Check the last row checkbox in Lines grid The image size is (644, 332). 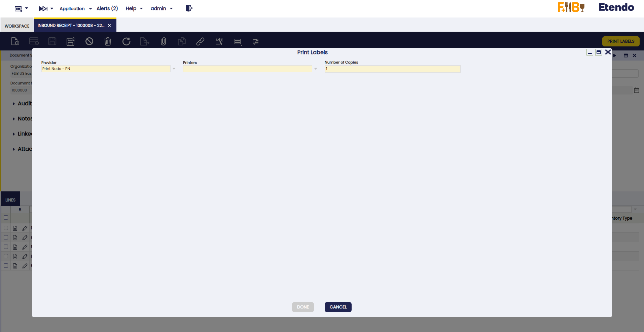pyautogui.click(x=6, y=266)
